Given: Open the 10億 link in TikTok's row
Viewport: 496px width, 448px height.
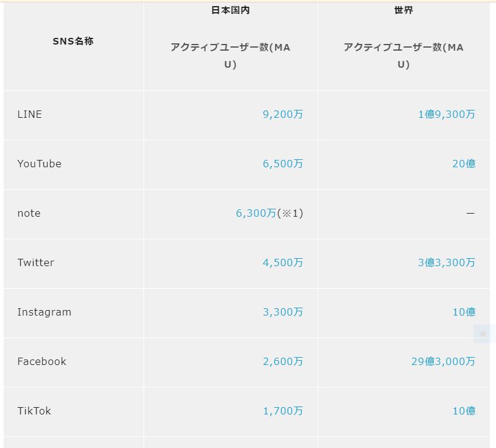Looking at the screenshot, I should (x=464, y=411).
